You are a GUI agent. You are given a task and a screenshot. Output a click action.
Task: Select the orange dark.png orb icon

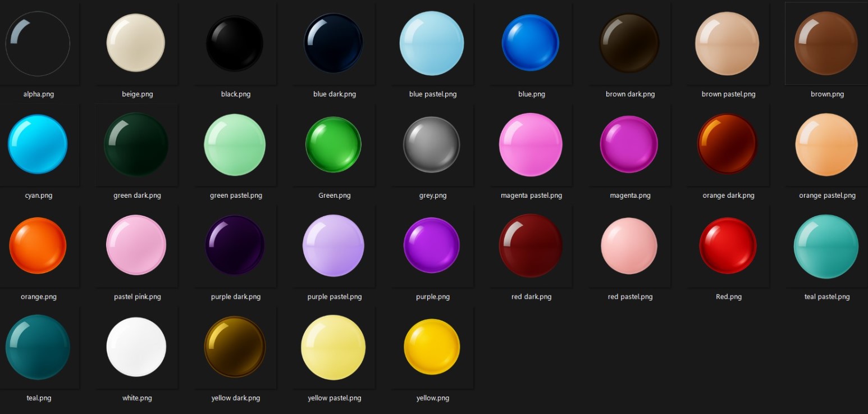pos(728,144)
